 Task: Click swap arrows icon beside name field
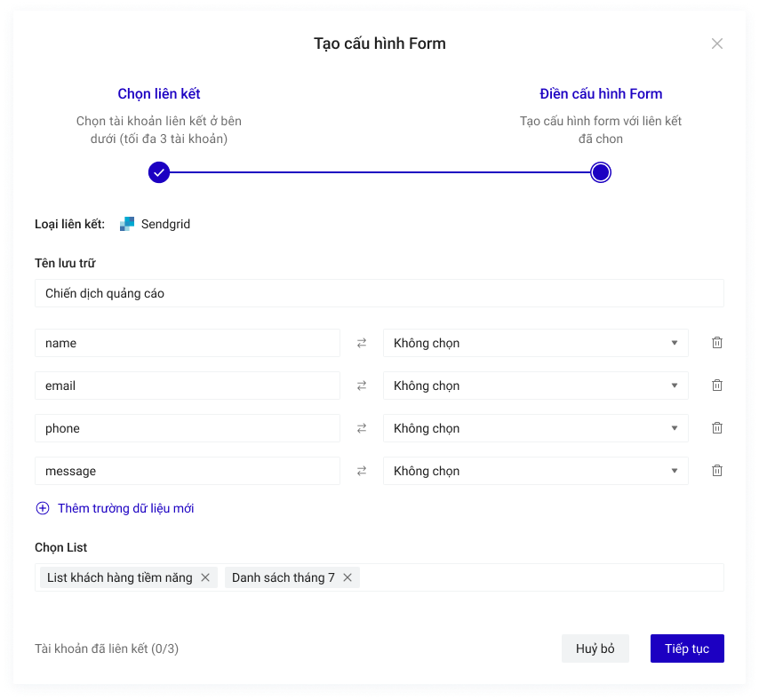click(362, 343)
